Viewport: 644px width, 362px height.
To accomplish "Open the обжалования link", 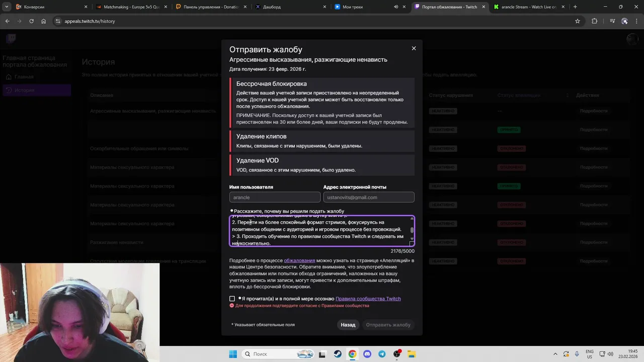I will click(x=299, y=260).
